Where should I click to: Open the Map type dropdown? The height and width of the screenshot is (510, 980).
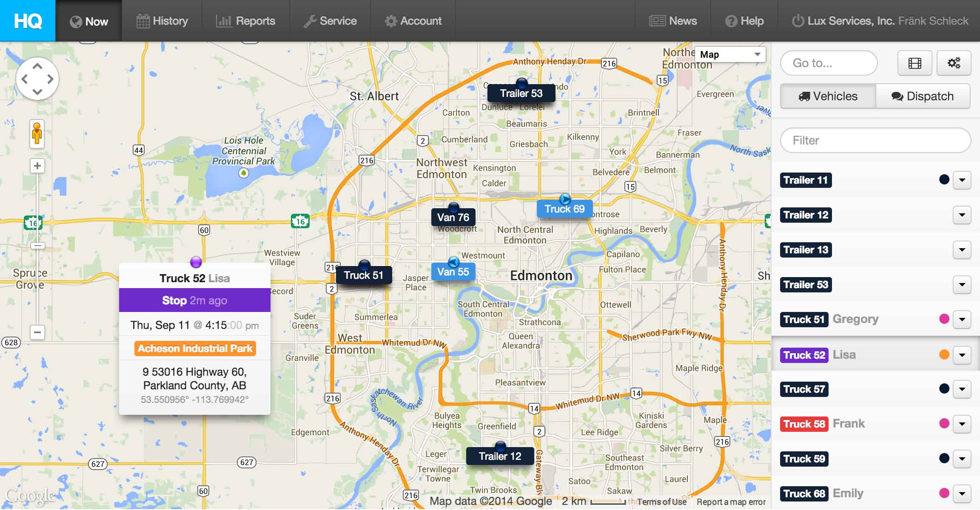730,54
